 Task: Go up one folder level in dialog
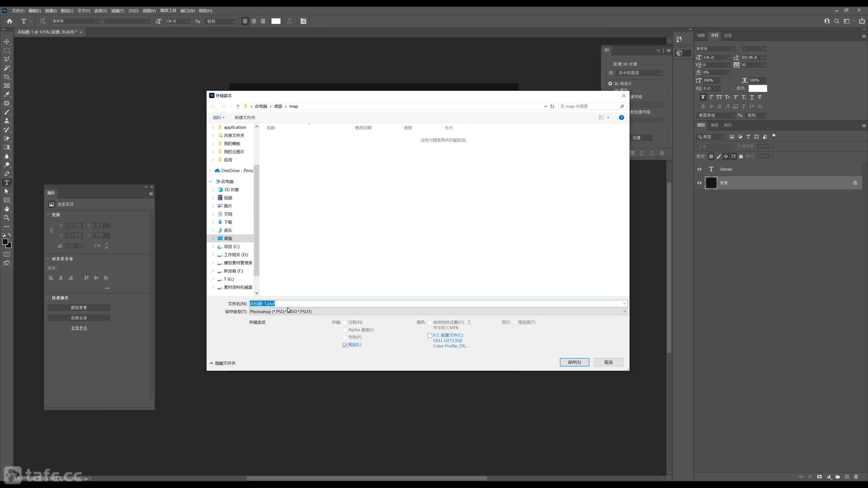[x=238, y=106]
